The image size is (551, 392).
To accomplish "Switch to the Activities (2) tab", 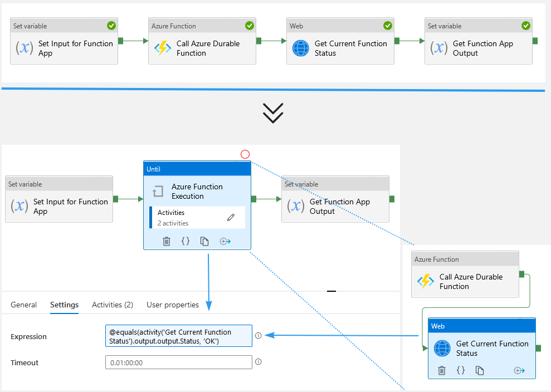I will [x=113, y=305].
